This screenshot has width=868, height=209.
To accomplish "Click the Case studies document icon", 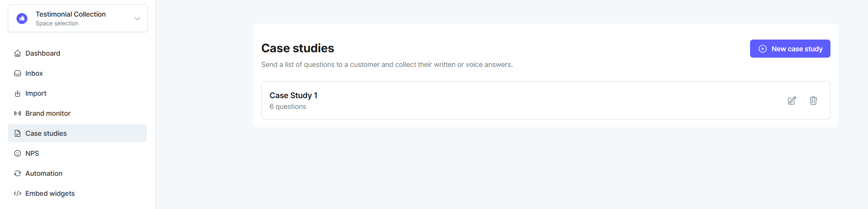I will [x=18, y=133].
